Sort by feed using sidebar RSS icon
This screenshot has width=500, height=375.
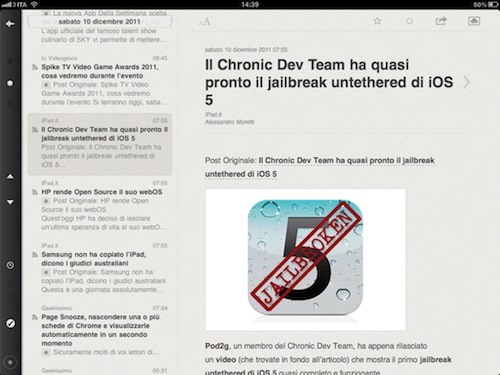click(x=10, y=285)
